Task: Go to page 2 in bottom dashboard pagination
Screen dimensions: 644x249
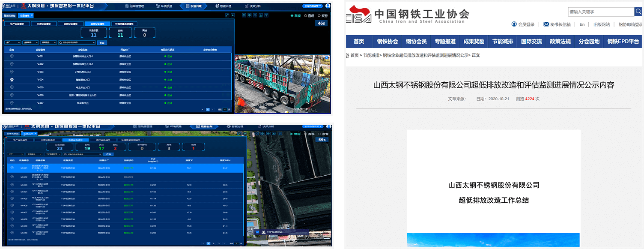Action: pyautogui.click(x=214, y=243)
